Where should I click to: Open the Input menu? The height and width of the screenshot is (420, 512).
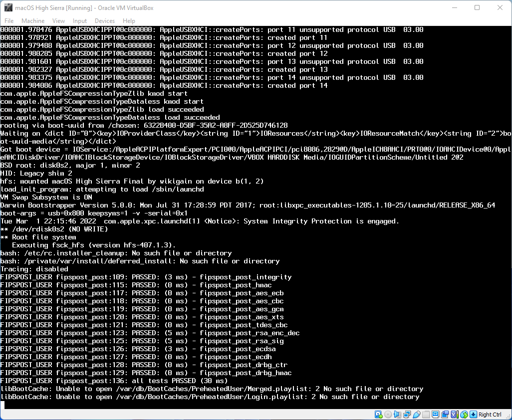coord(80,21)
